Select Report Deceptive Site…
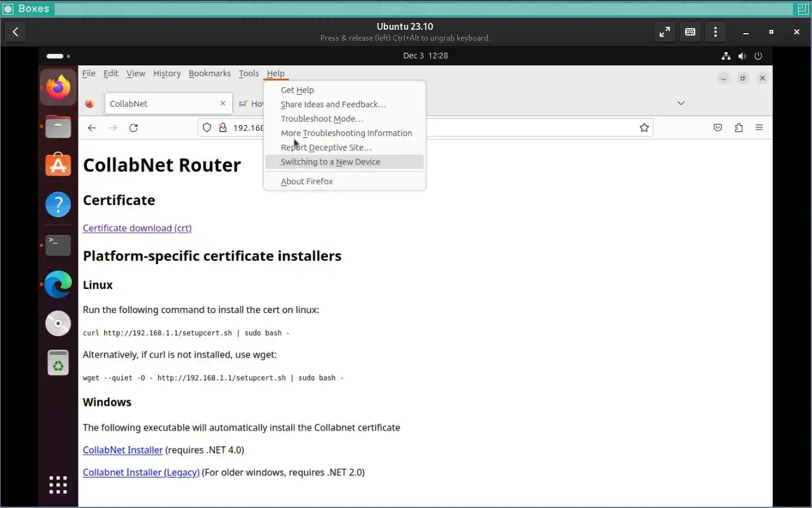The image size is (812, 508). [x=344, y=147]
